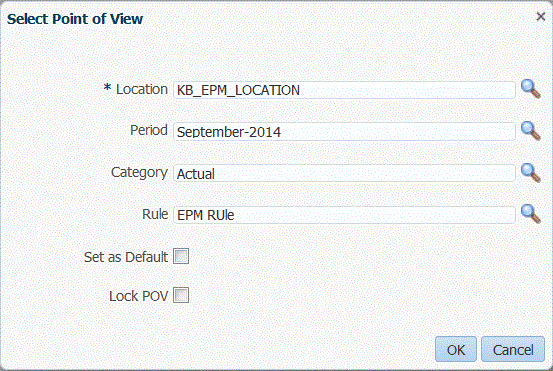553x371 pixels.
Task: Click the Select Point of View title
Action: coord(75,19)
